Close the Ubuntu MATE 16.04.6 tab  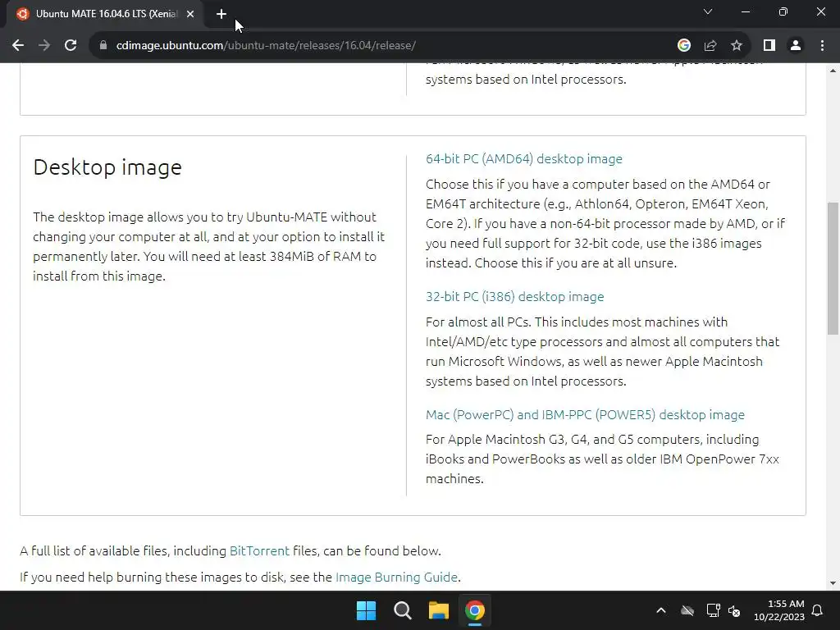click(190, 14)
